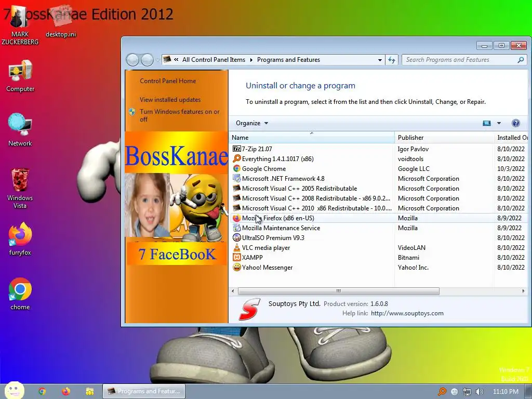Click the Back navigation button
This screenshot has width=532, height=399.
point(132,60)
